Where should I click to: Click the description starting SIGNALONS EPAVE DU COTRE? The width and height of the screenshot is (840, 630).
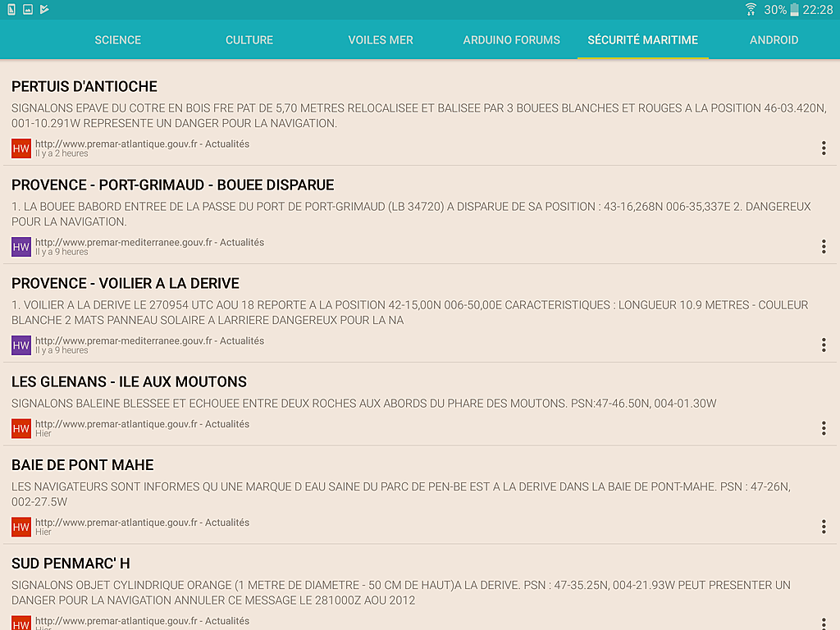pos(419,116)
